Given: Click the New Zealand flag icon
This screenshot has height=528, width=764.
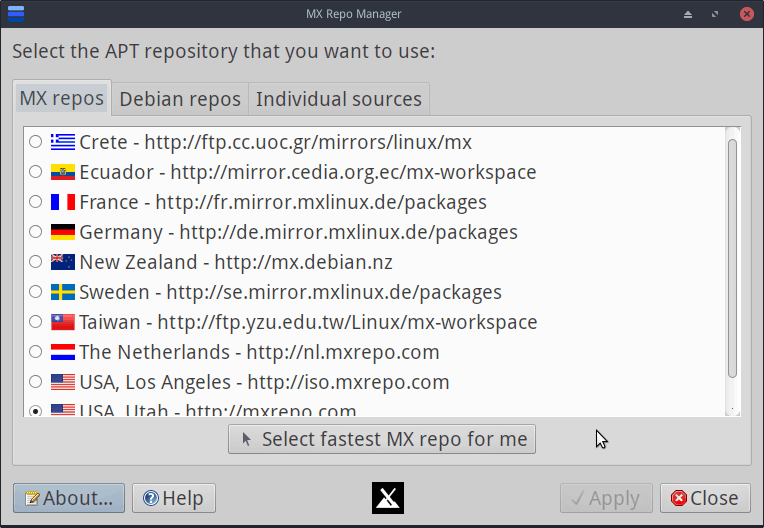Looking at the screenshot, I should tap(63, 262).
